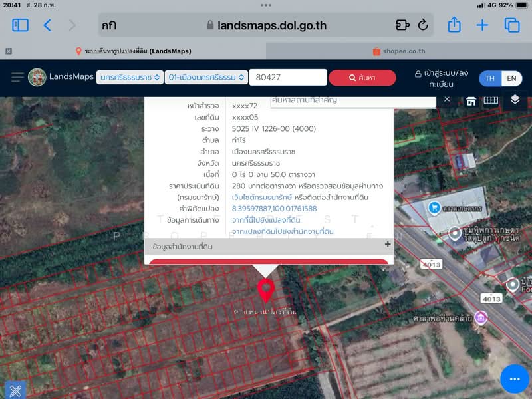Select the red map pin marker
This screenshot has height=399, width=532.
(x=266, y=291)
